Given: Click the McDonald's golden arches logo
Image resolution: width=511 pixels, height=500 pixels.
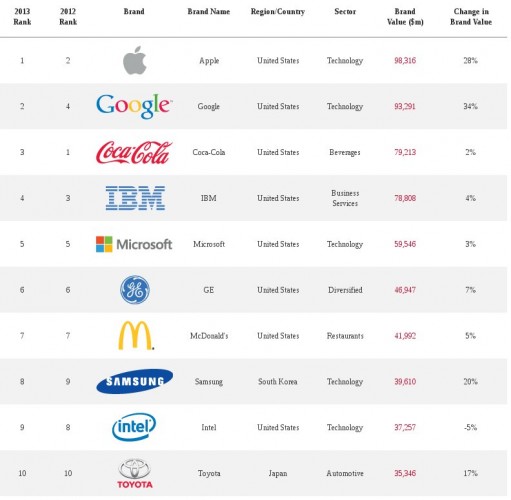Looking at the screenshot, I should click(x=136, y=335).
